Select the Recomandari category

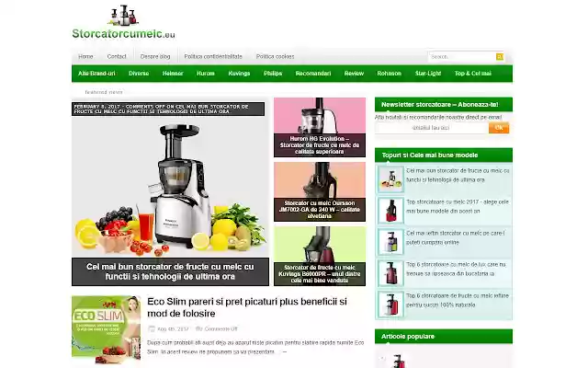coord(312,74)
